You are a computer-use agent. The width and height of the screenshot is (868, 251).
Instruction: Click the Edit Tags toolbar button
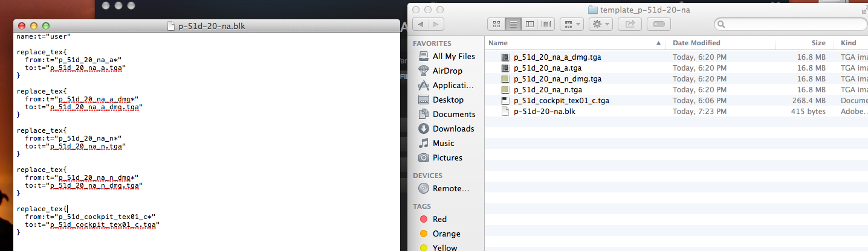coord(659,24)
